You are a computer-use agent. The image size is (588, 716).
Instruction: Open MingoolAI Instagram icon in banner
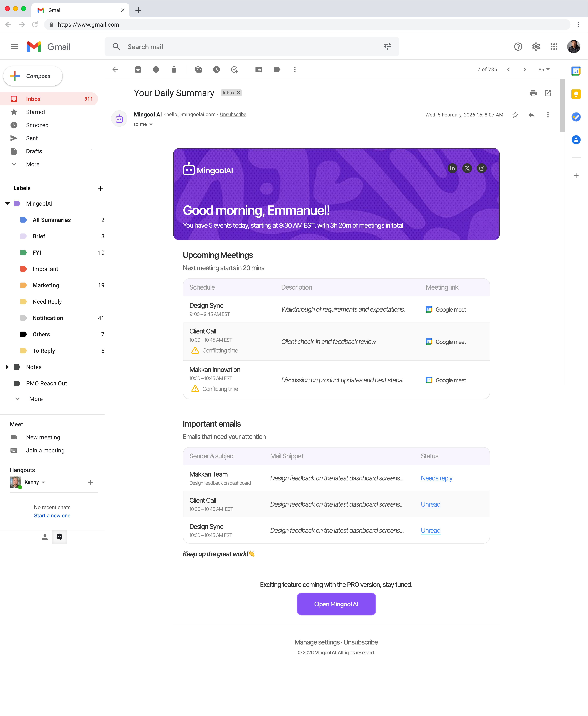[482, 168]
